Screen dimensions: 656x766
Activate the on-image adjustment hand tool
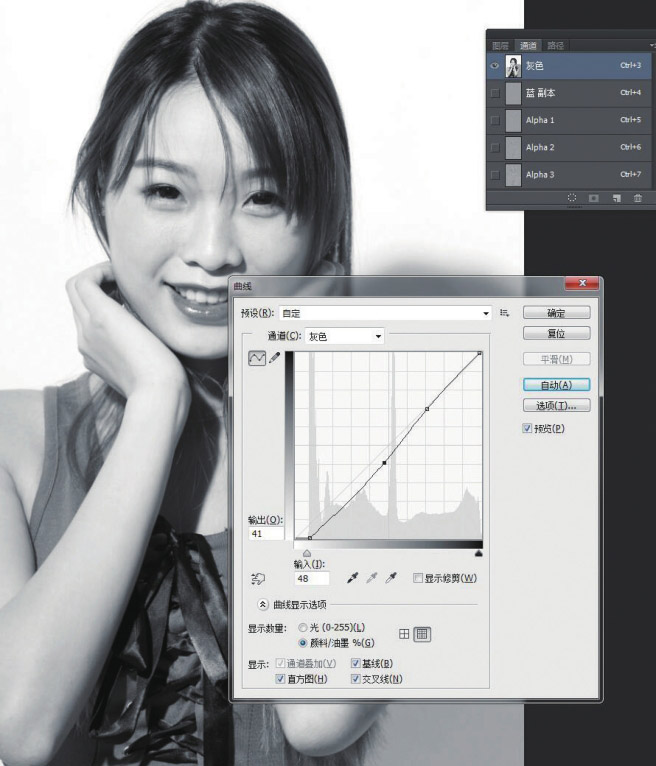[258, 578]
